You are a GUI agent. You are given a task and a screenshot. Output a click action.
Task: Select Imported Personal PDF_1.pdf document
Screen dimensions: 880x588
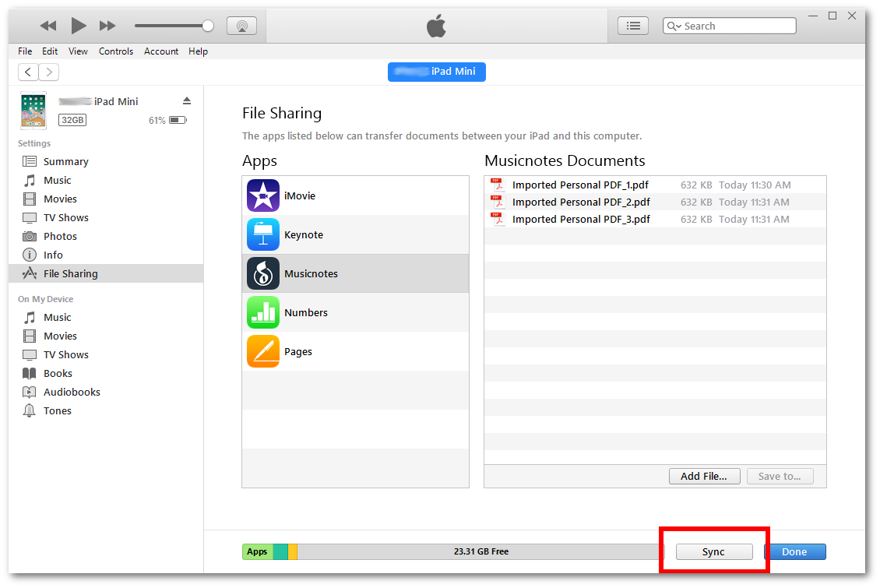(655, 185)
